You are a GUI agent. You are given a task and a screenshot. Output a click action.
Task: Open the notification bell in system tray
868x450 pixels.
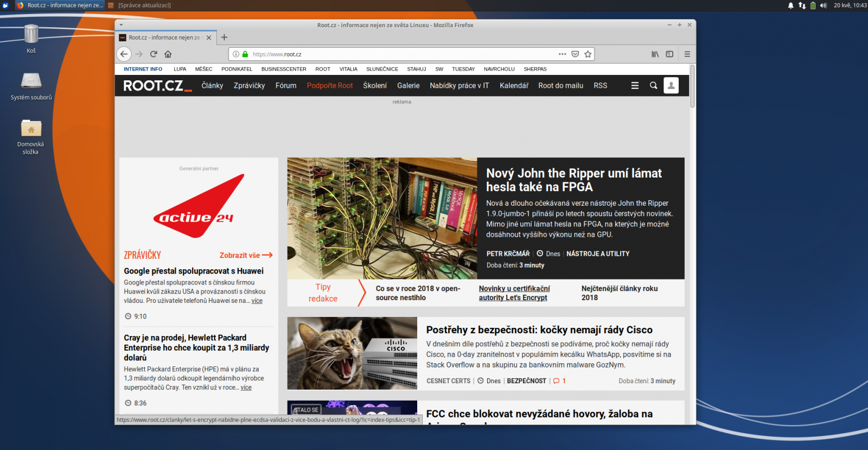coord(790,5)
